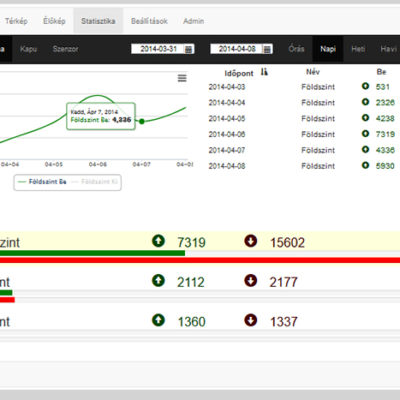
Task: Click the 04-06 x-axis label
Action: (x=98, y=164)
